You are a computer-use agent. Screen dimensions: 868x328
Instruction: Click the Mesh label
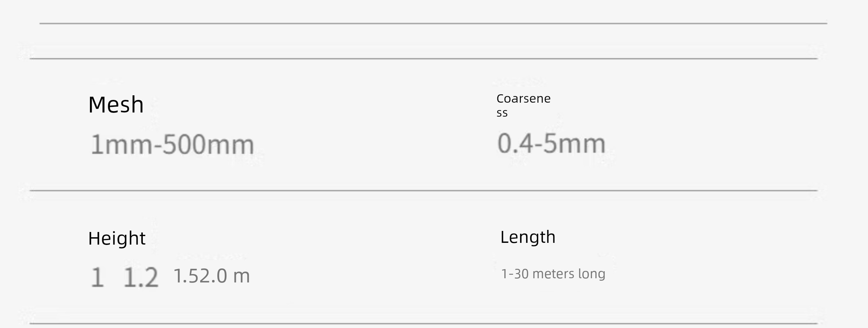point(116,104)
